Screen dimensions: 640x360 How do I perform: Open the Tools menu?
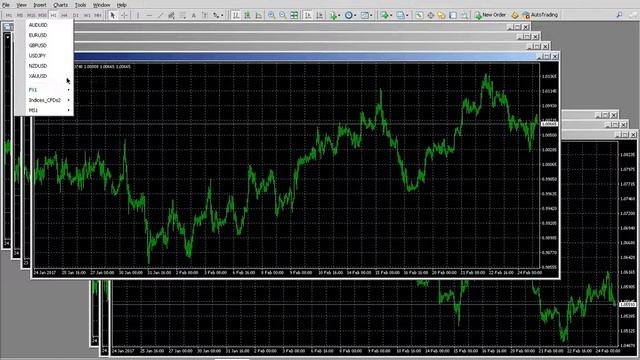coord(80,5)
